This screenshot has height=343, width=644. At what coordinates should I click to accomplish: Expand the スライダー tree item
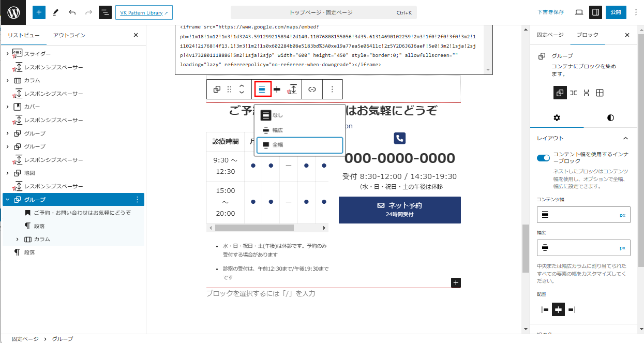7,54
